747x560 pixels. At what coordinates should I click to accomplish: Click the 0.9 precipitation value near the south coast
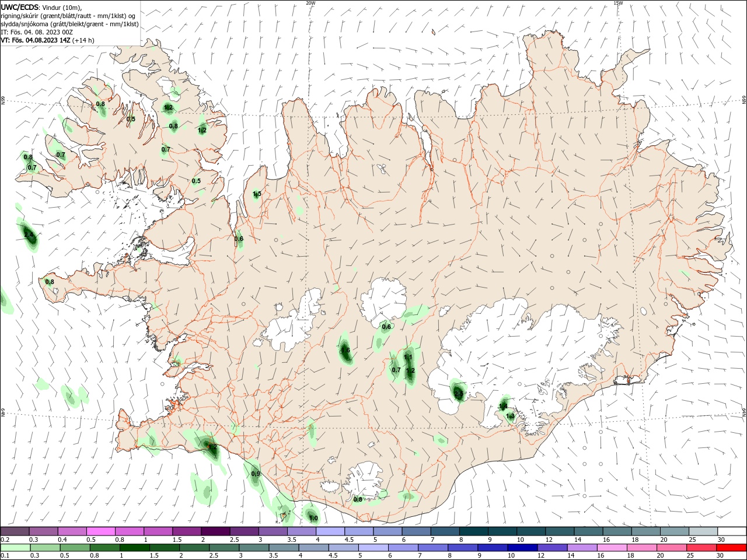tap(256, 474)
